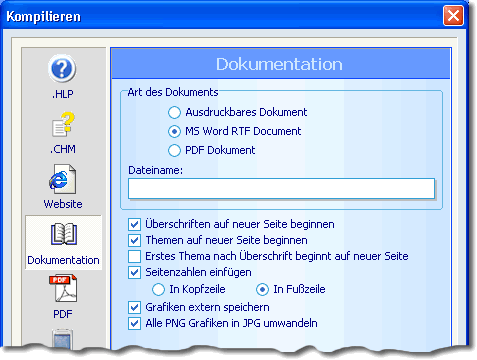
Task: Toggle Überschriften auf neuer Seite beginnen
Action: (134, 224)
